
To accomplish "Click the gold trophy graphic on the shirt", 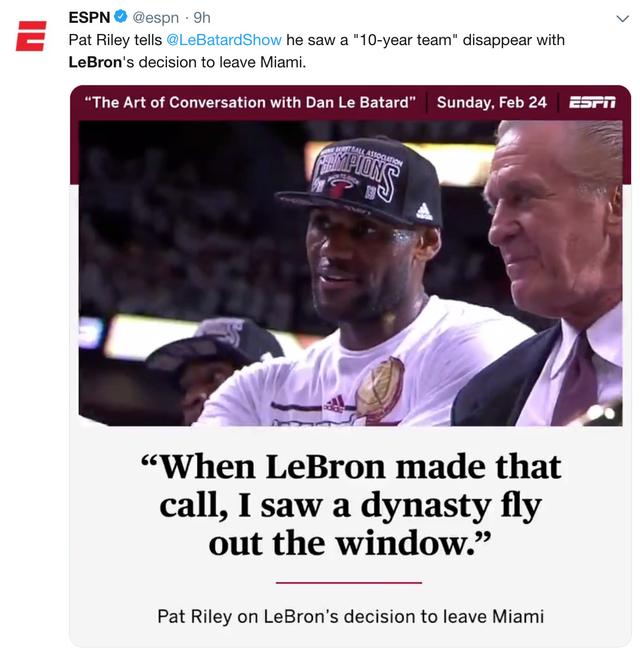I will click(x=380, y=389).
